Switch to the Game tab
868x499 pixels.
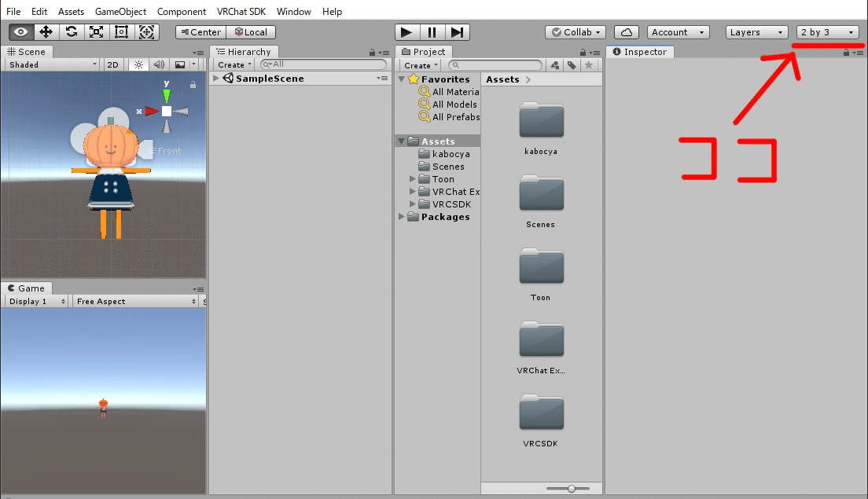click(x=27, y=288)
